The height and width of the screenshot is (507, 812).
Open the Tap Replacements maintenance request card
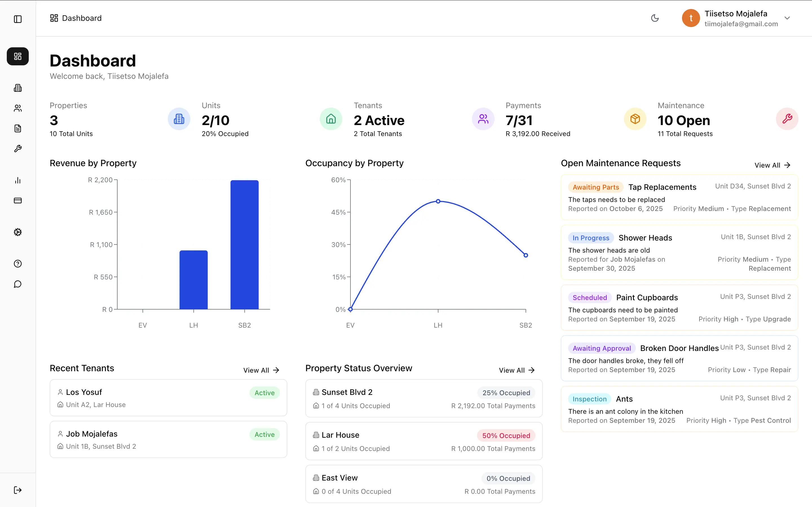pos(679,197)
